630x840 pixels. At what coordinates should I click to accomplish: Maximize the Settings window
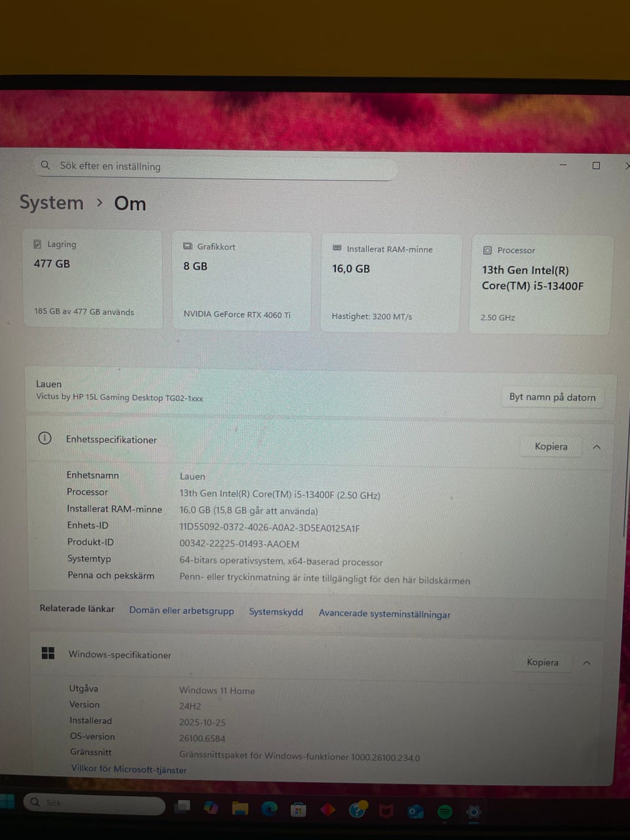(x=596, y=165)
